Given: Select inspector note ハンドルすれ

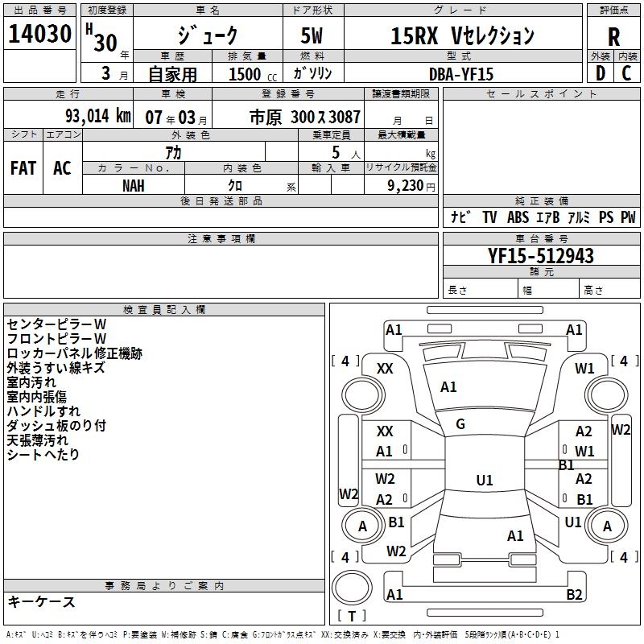Looking at the screenshot, I should point(43,411).
